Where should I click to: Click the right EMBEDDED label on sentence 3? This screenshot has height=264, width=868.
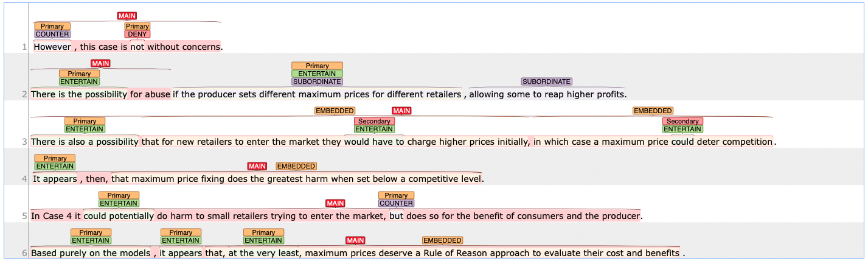pos(653,111)
